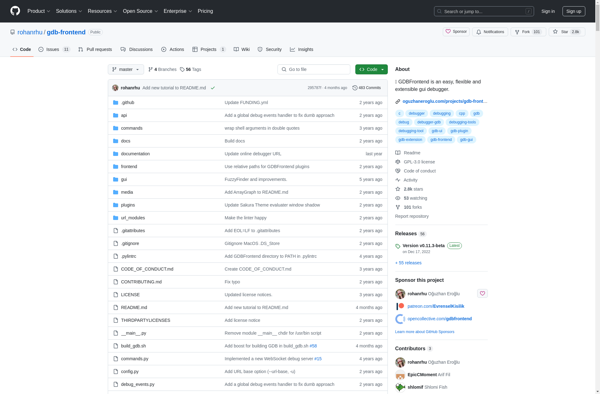Open the .github folder icon
This screenshot has width=600, height=394.
pyautogui.click(x=116, y=103)
